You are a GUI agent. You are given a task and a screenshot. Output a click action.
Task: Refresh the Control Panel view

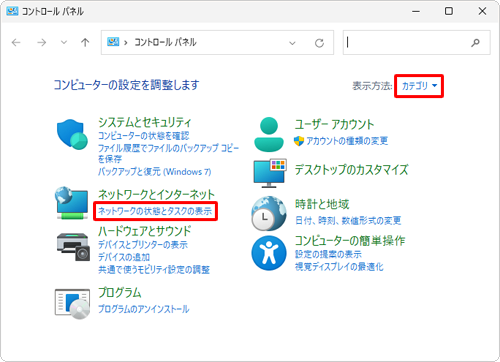319,43
